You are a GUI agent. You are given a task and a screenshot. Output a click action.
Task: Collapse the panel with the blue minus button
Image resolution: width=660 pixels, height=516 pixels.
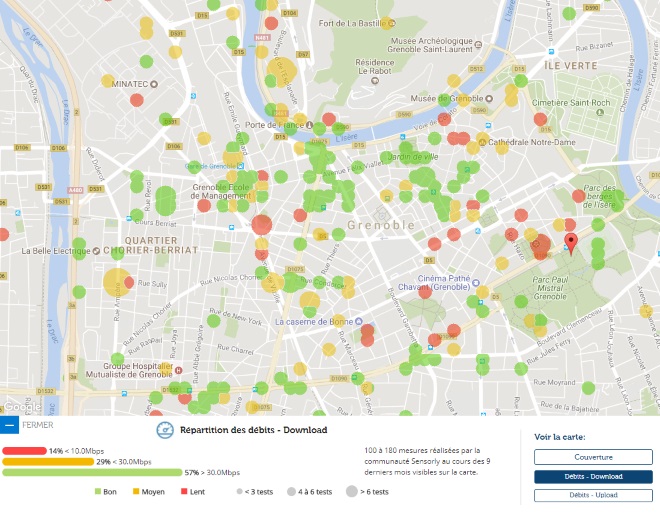[9, 425]
